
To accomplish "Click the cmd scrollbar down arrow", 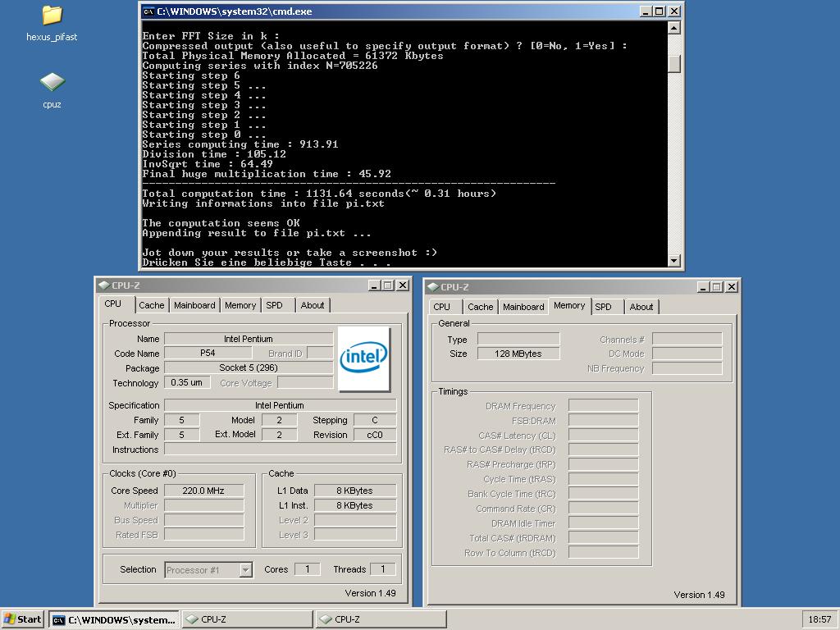I will pyautogui.click(x=674, y=261).
